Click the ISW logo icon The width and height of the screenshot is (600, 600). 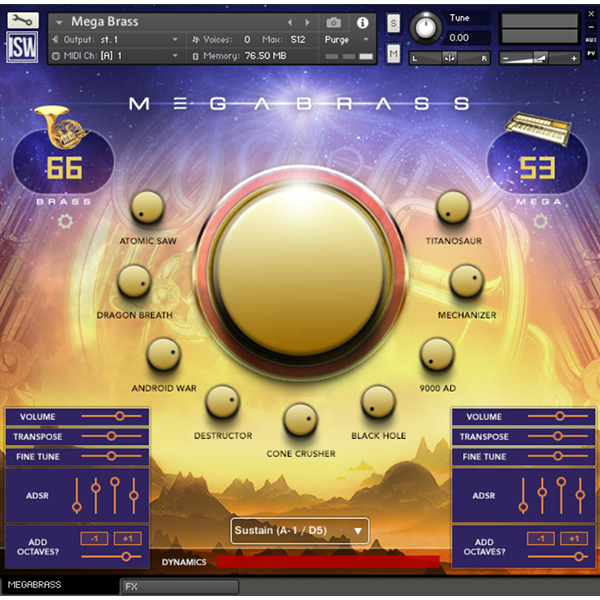(x=22, y=47)
